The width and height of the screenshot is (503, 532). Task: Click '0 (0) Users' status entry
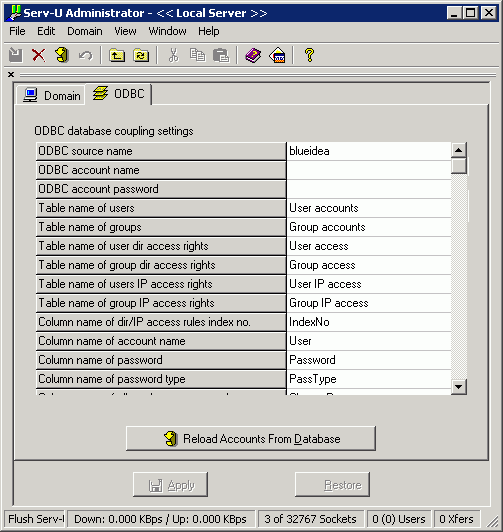(399, 519)
